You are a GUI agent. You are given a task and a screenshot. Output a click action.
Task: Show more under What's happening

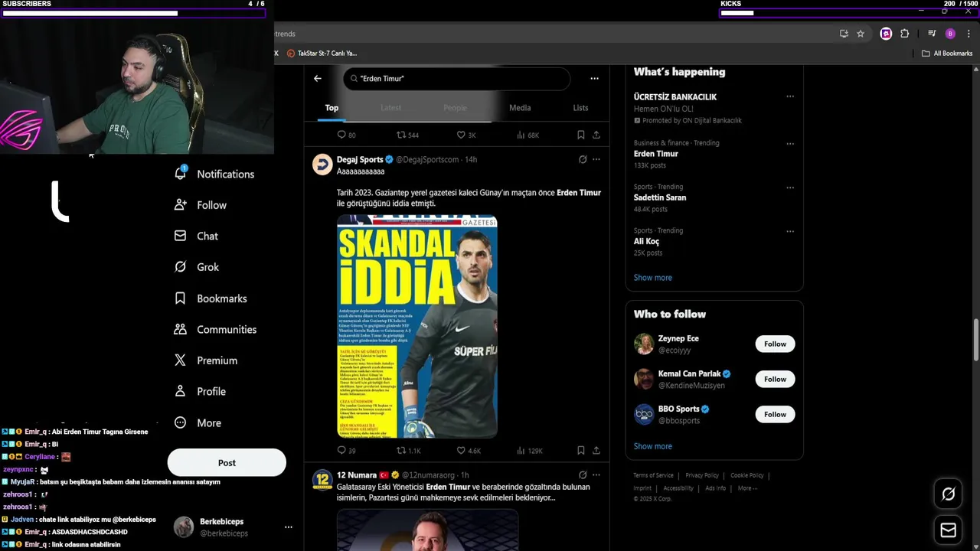tap(652, 278)
